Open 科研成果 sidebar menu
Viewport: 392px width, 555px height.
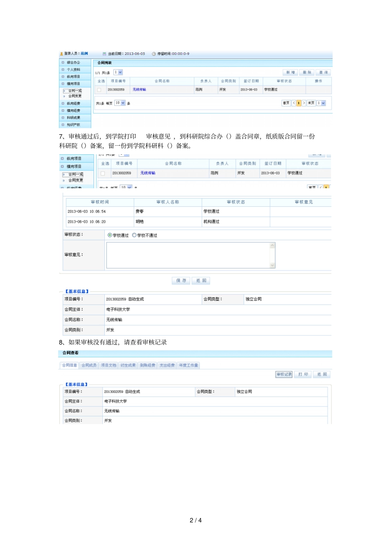(x=73, y=118)
